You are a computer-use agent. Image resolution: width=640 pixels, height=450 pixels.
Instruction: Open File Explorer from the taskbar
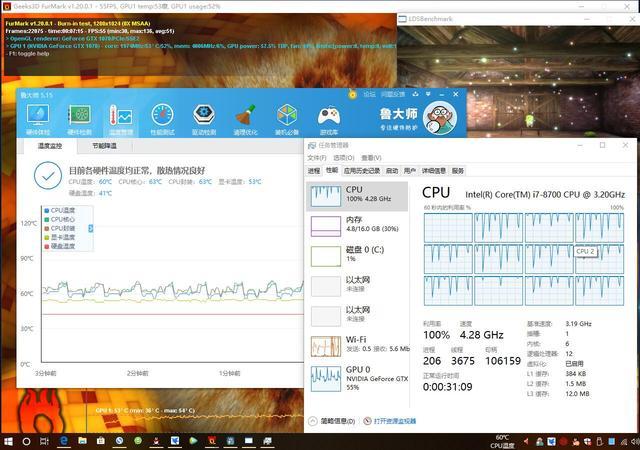(x=82, y=441)
